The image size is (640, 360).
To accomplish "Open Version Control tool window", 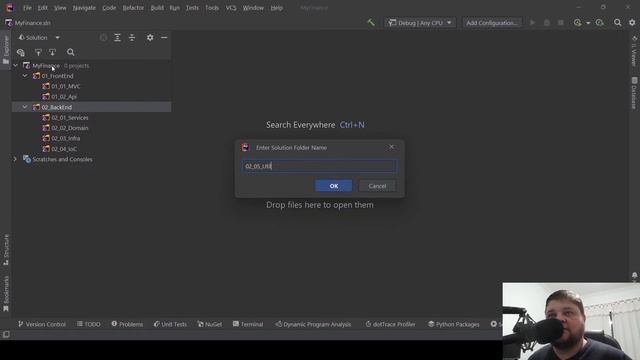I will pyautogui.click(x=42, y=324).
